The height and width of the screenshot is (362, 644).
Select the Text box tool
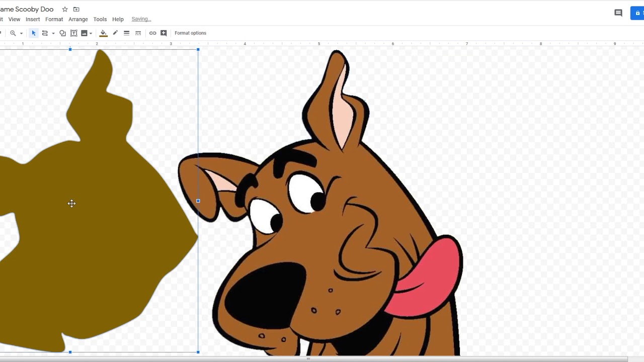[73, 33]
